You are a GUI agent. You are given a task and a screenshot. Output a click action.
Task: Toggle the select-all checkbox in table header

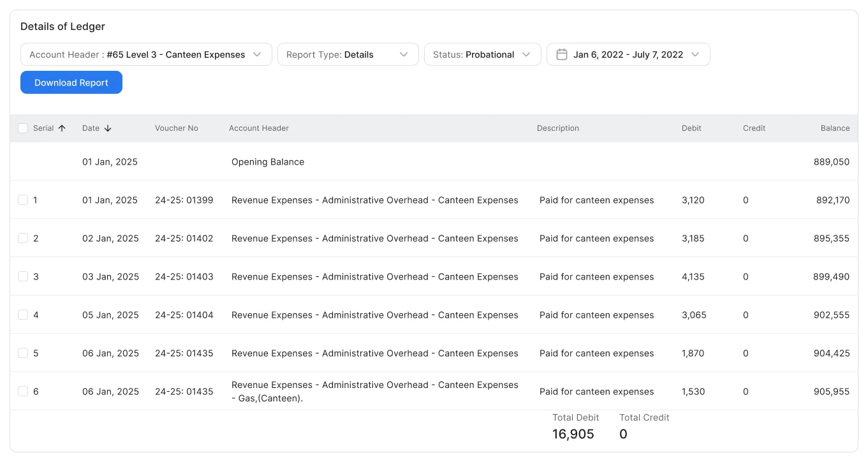tap(23, 128)
